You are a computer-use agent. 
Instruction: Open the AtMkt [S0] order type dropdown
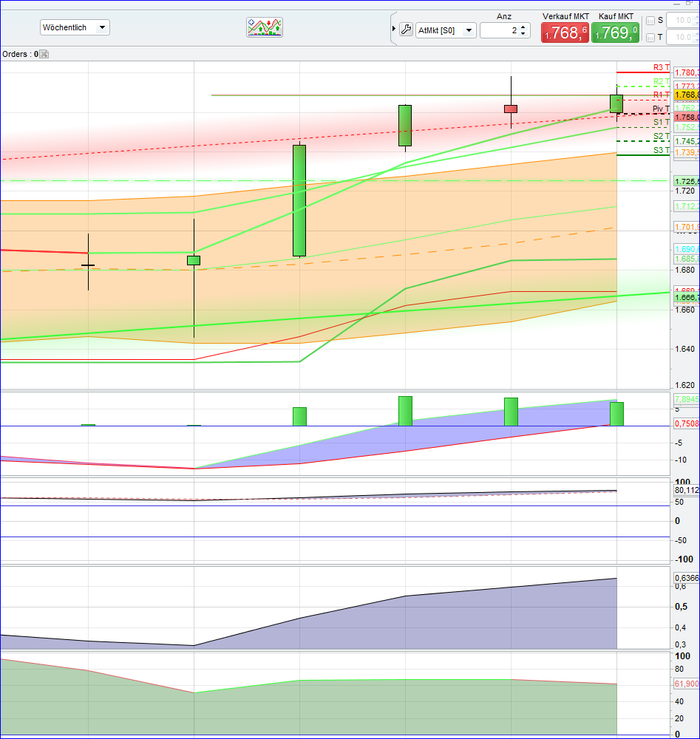coord(446,30)
